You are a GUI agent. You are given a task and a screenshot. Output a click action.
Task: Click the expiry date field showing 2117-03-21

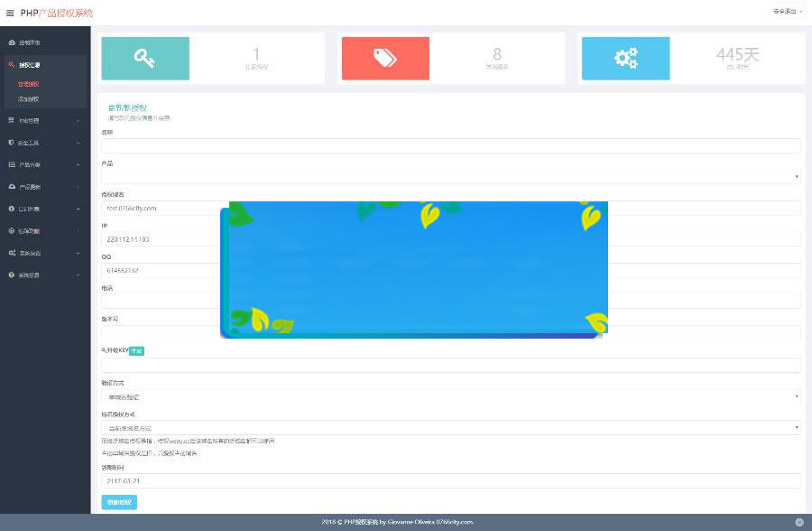(450, 481)
